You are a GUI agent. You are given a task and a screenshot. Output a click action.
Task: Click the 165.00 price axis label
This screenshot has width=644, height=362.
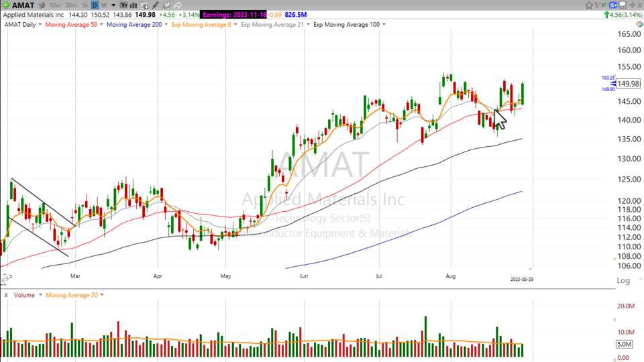tap(629, 34)
